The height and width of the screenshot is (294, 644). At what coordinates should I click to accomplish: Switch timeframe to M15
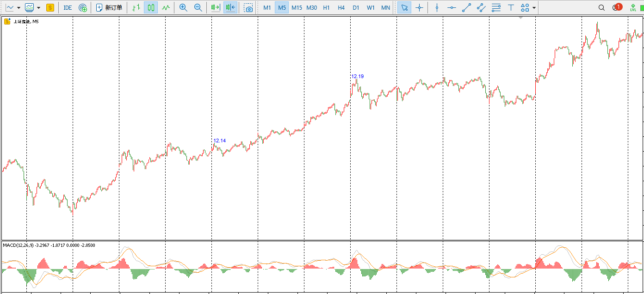tap(297, 7)
